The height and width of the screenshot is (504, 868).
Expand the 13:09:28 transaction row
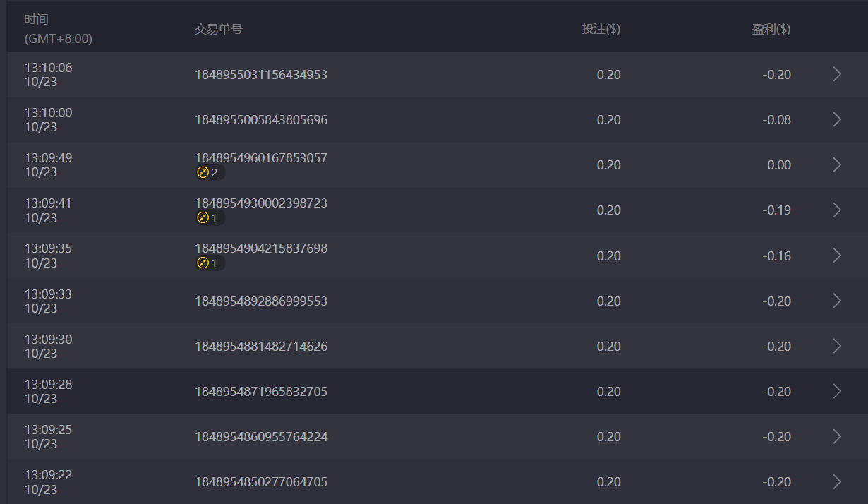click(837, 391)
